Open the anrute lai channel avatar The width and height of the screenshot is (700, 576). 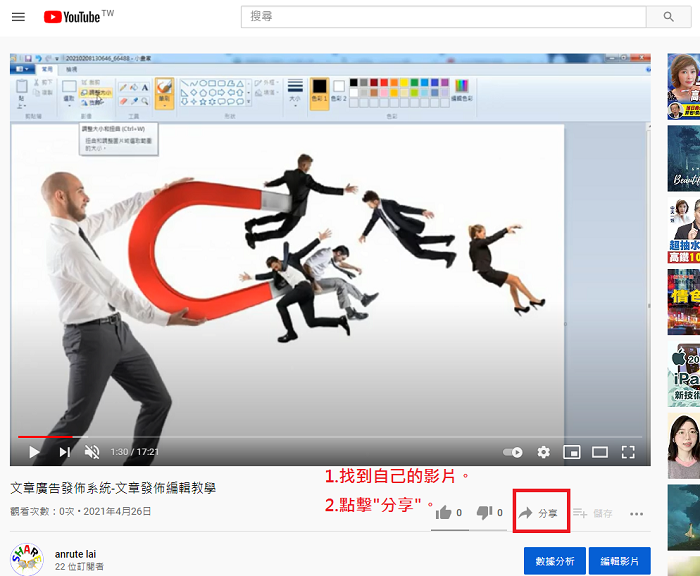tap(26, 560)
